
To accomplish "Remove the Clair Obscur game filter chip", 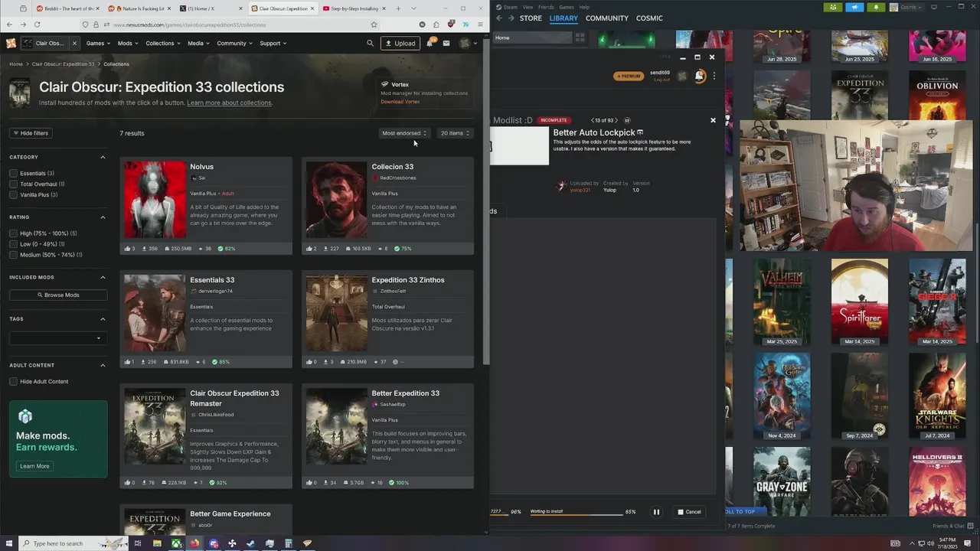I will click(74, 43).
